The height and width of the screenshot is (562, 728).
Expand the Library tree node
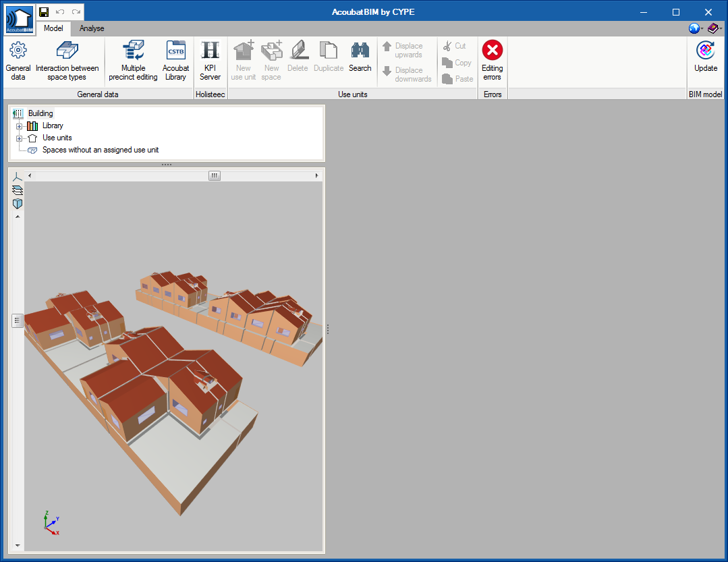(x=19, y=125)
